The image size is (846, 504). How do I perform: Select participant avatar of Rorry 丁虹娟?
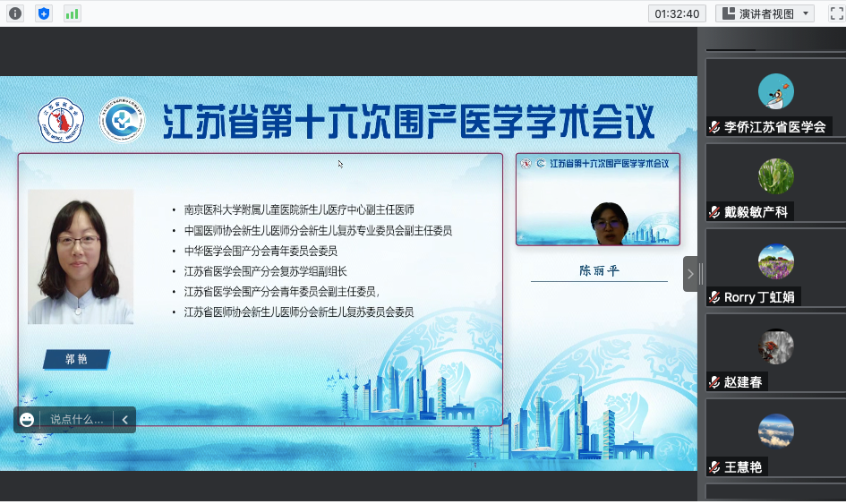pos(776,261)
